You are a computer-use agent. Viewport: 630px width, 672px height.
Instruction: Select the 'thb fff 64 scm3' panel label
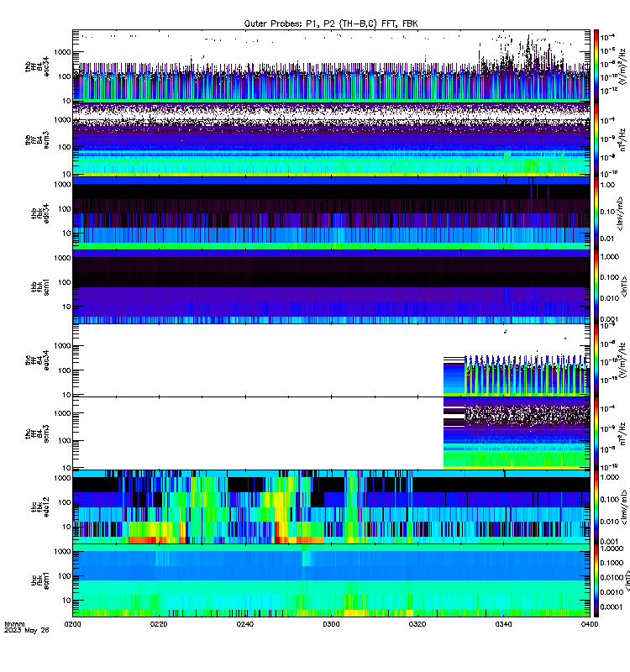(37, 140)
